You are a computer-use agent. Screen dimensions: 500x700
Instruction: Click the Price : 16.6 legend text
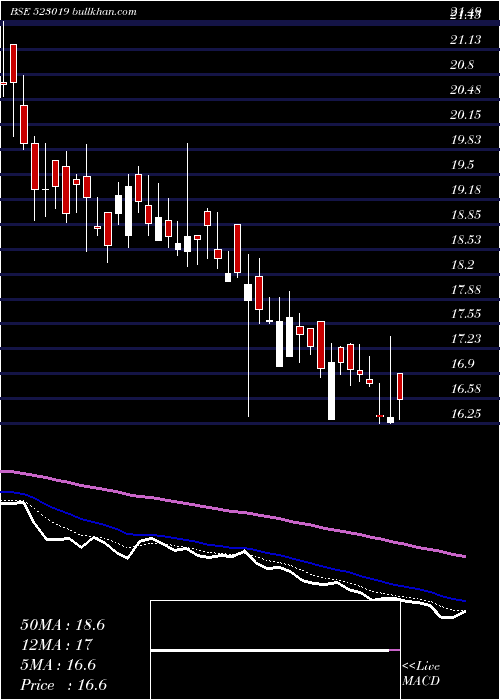63,685
